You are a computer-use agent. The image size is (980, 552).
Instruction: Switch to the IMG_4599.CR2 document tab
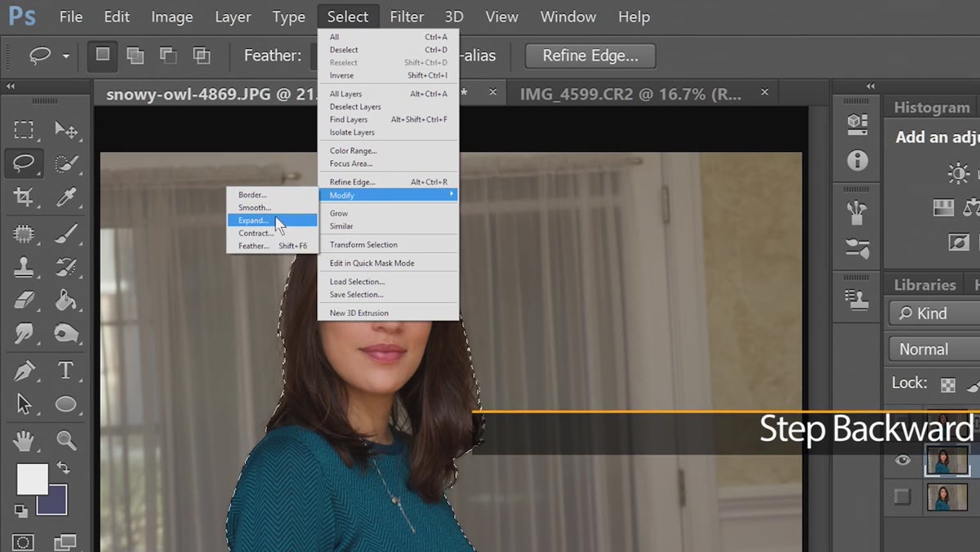point(630,94)
